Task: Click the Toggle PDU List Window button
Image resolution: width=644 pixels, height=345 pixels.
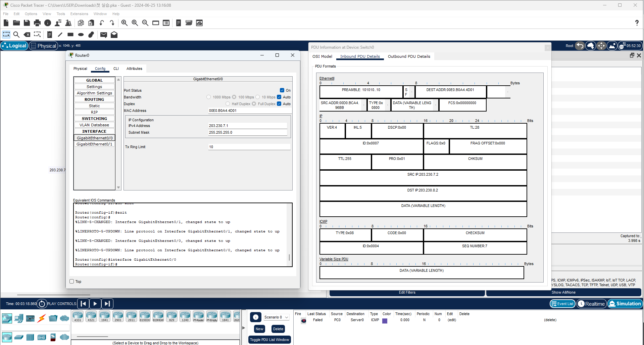Action: click(270, 340)
